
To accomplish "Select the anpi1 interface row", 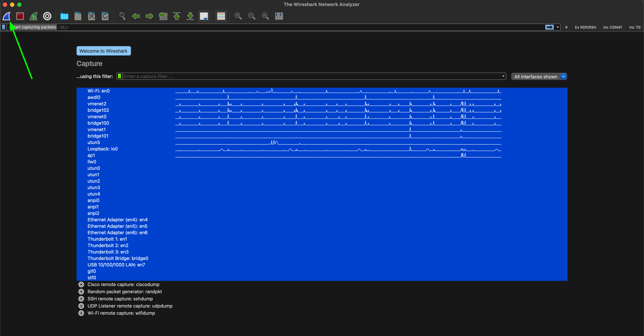I will coord(322,207).
